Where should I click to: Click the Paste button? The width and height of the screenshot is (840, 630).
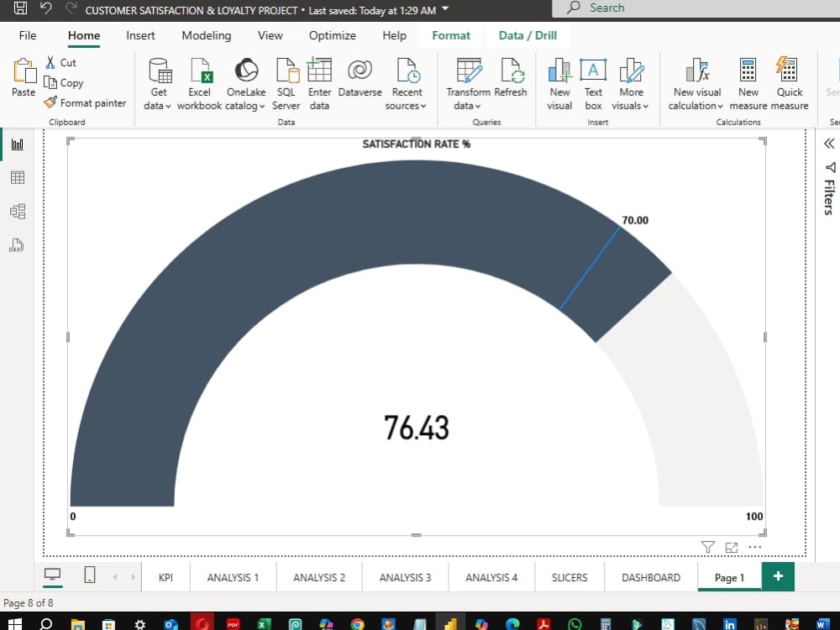coord(24,77)
